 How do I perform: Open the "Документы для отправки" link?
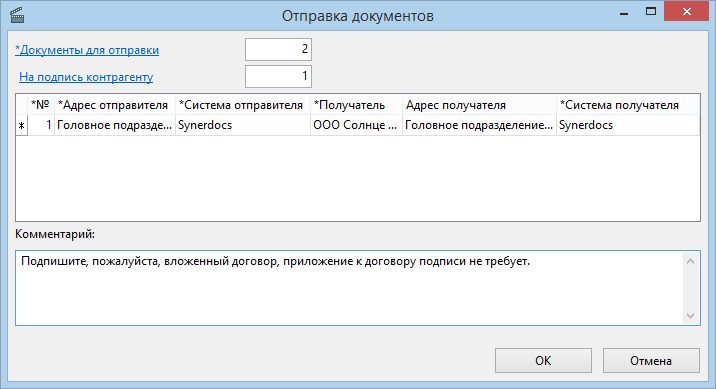tap(87, 50)
